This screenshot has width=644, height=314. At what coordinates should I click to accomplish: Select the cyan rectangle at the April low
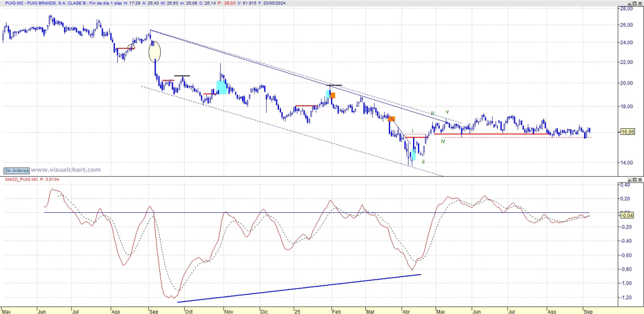[414, 154]
